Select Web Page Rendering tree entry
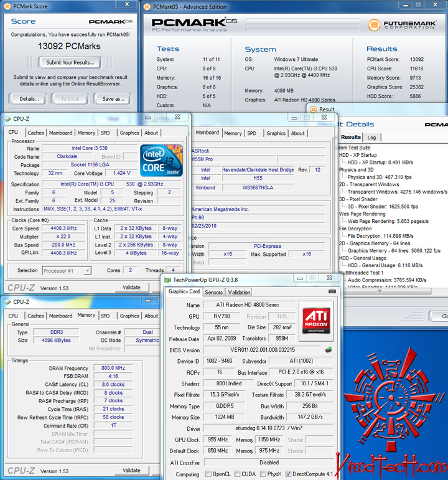Image resolution: width=448 pixels, height=480 pixels. (x=362, y=214)
